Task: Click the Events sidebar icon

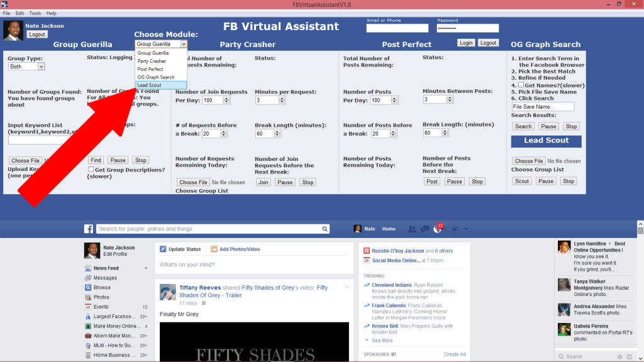Action: point(88,307)
